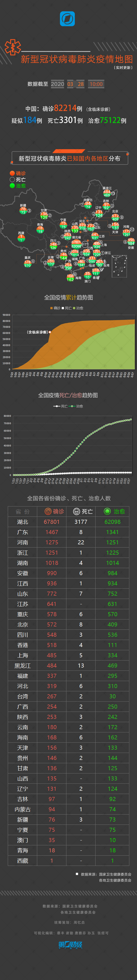
Task: Click the heading 全国各省份确诊、死亡、治愈人数
Action: pyautogui.click(x=69, y=498)
